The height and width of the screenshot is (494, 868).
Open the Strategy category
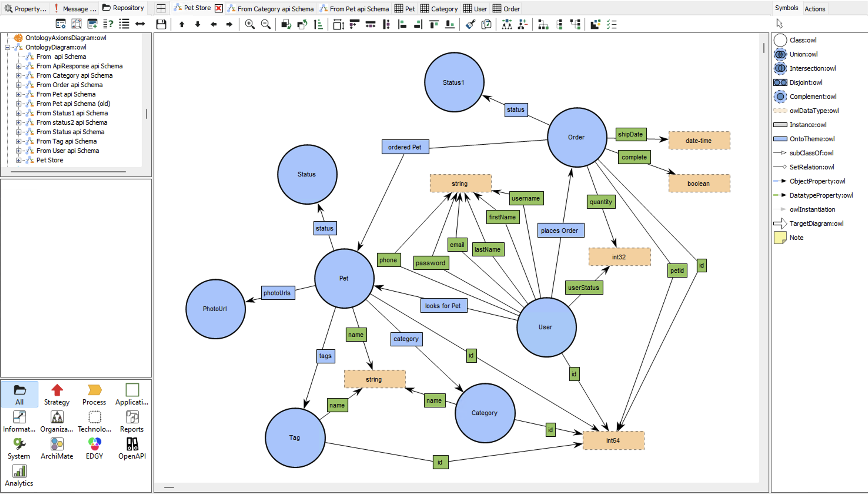pyautogui.click(x=57, y=394)
